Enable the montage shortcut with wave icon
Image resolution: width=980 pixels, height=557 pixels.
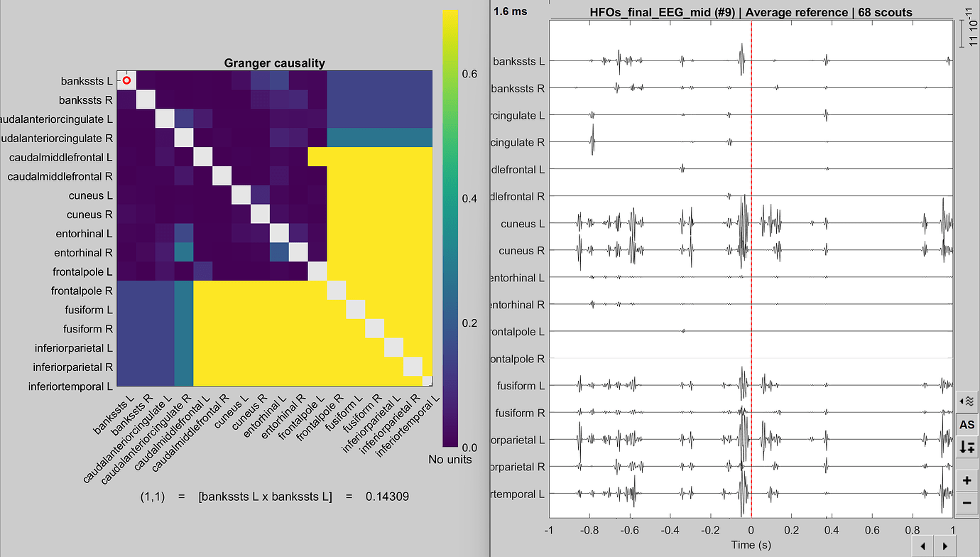pos(967,400)
